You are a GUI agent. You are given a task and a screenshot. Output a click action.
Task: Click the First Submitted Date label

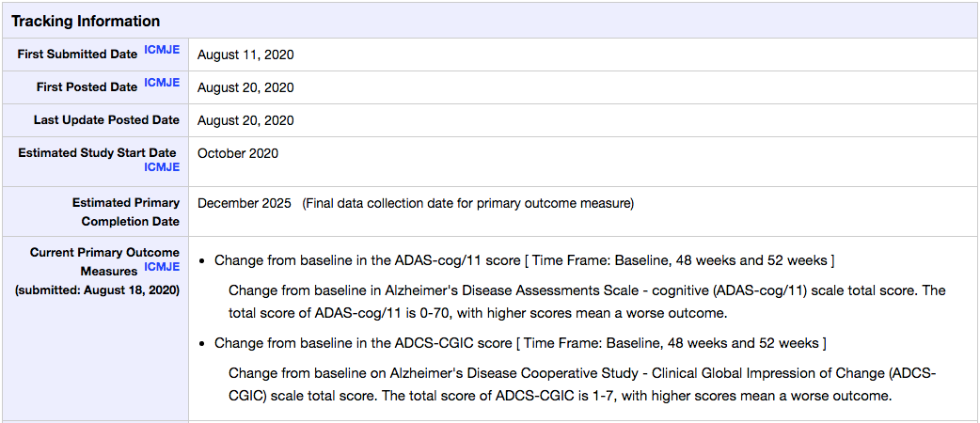tap(77, 55)
